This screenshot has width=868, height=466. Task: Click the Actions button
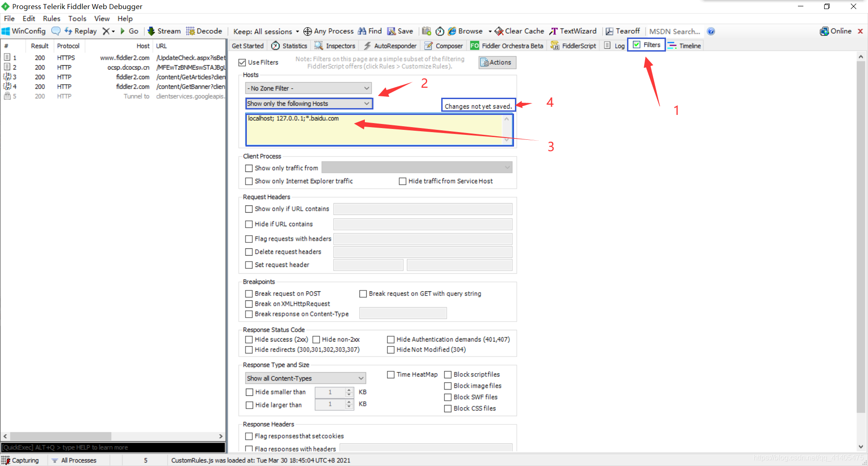coord(497,62)
